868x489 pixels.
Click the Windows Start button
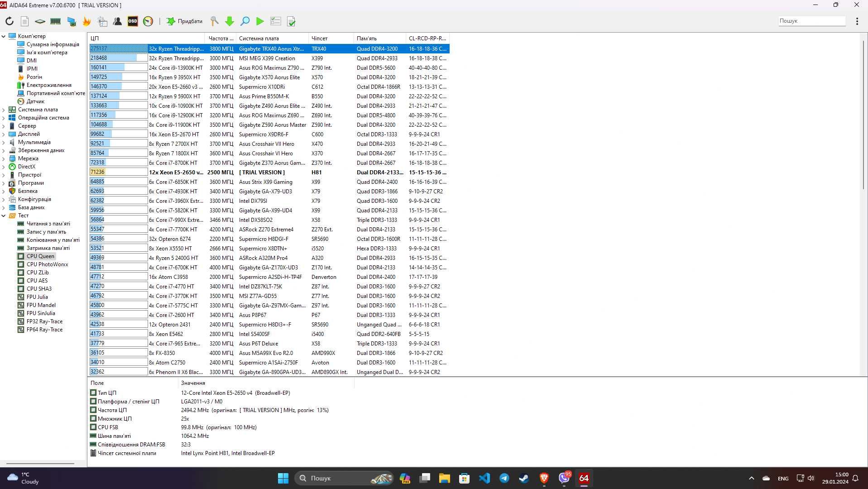(283, 478)
